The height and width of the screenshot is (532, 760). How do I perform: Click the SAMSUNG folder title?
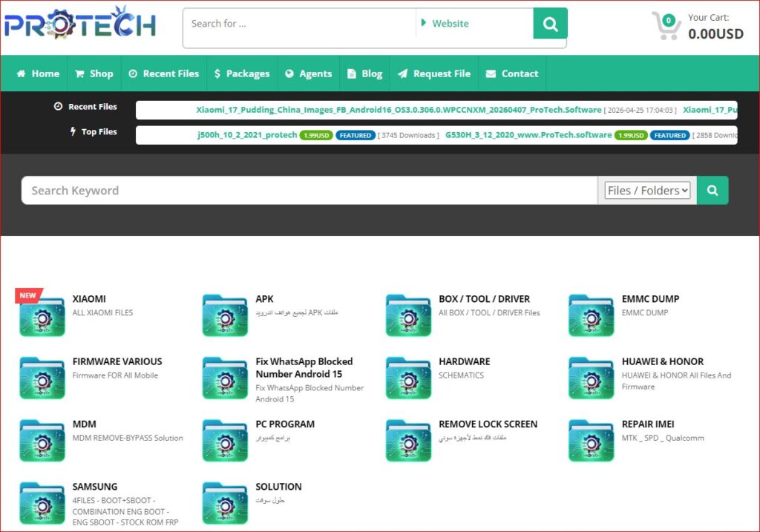[x=95, y=487]
